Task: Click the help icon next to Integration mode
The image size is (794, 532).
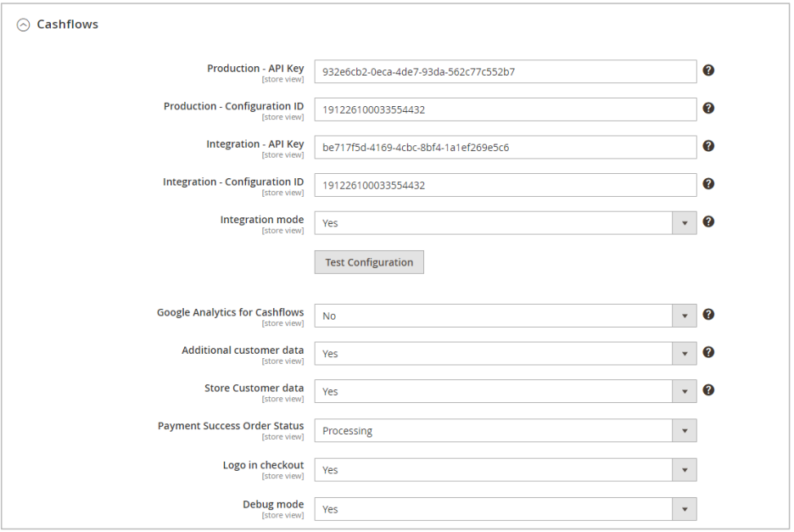Action: point(708,221)
